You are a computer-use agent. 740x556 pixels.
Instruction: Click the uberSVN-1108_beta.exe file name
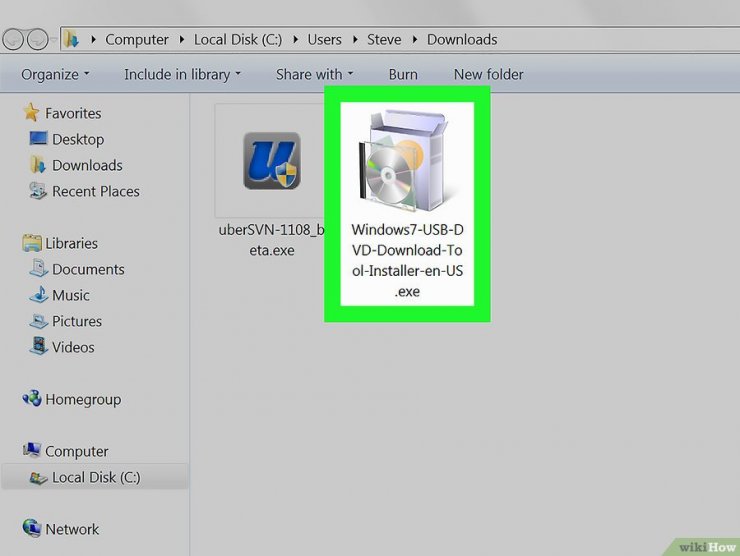point(272,240)
